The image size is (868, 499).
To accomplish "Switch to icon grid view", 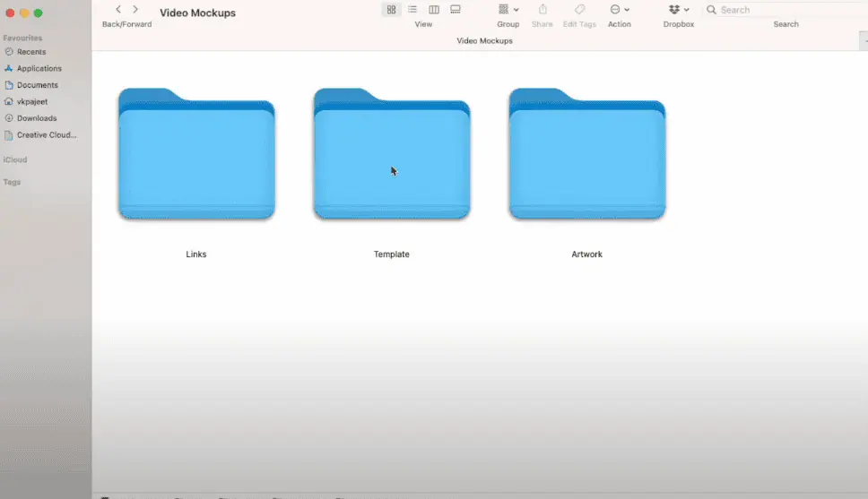I will pyautogui.click(x=391, y=10).
